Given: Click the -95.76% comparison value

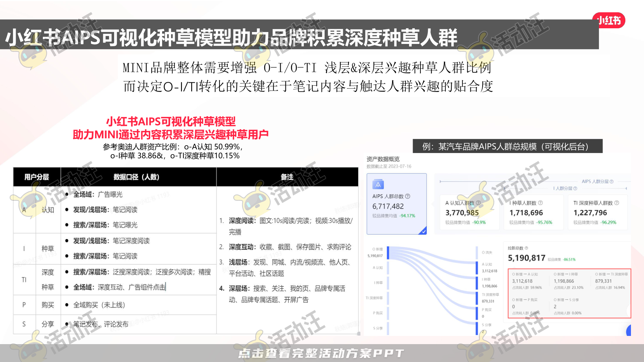Looking at the screenshot, I should [544, 222].
